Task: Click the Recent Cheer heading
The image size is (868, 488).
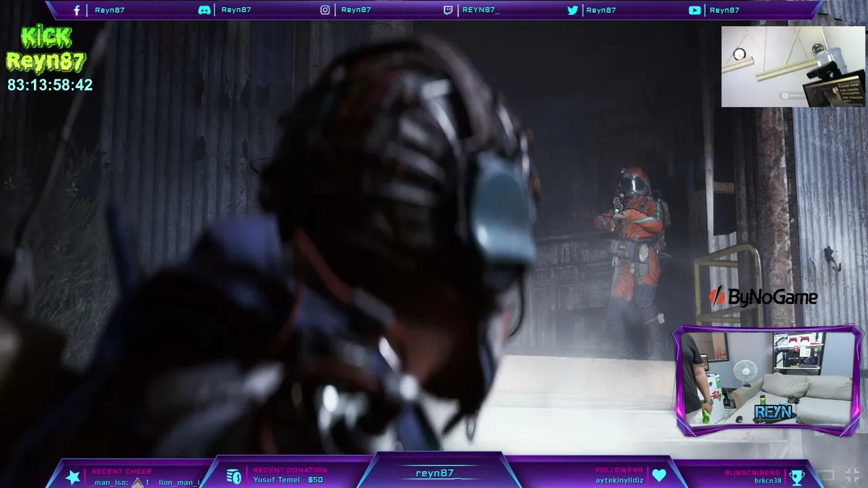Action: [x=121, y=471]
